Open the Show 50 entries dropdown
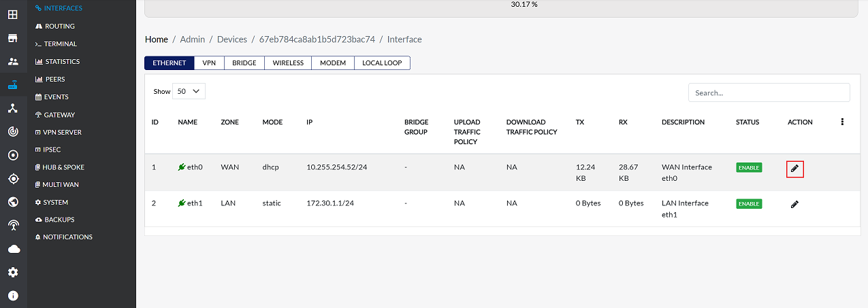Image resolution: width=868 pixels, height=308 pixels. coord(189,91)
